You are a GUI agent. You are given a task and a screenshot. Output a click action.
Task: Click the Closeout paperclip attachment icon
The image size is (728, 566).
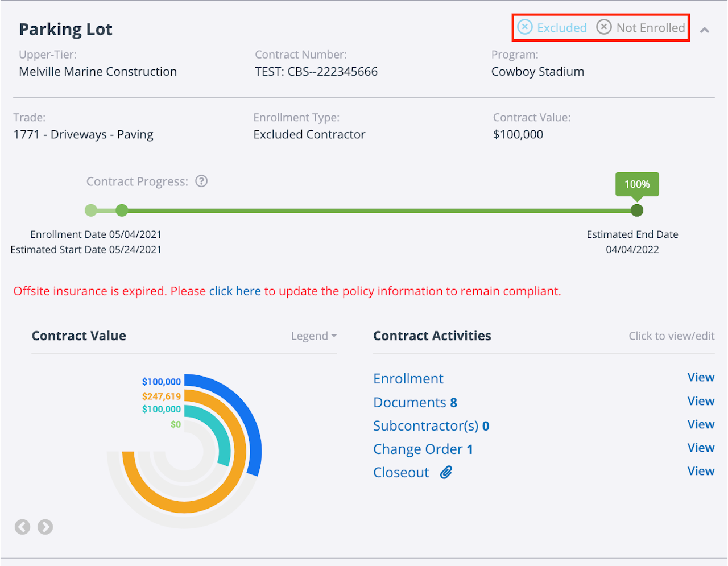[446, 472]
